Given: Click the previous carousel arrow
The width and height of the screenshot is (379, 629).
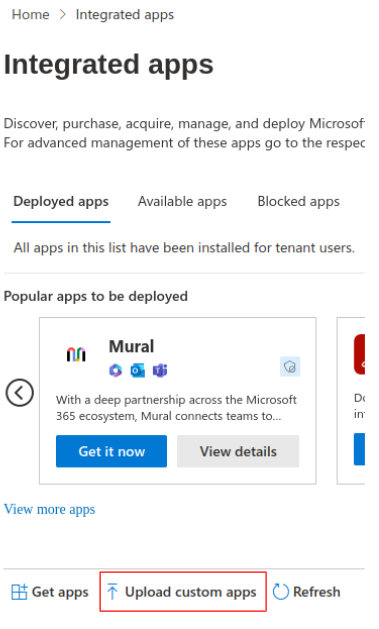Looking at the screenshot, I should coord(19,393).
